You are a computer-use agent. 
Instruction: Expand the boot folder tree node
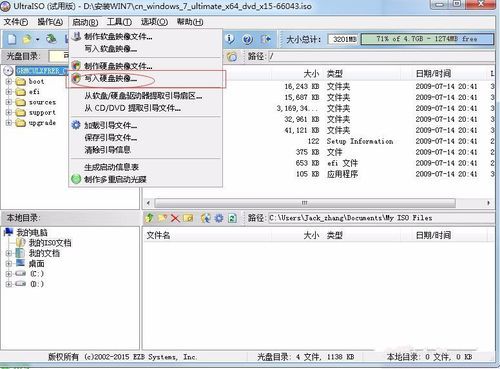coord(9,81)
